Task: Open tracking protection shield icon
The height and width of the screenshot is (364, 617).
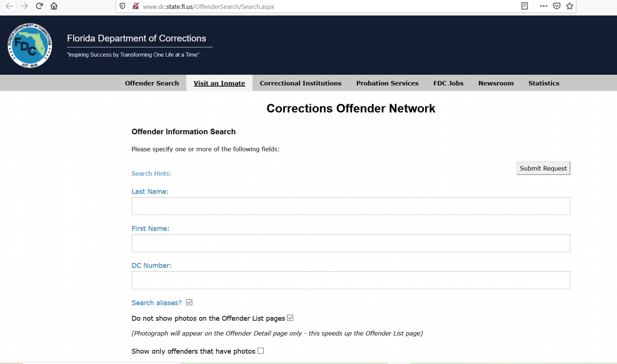Action: click(x=123, y=6)
